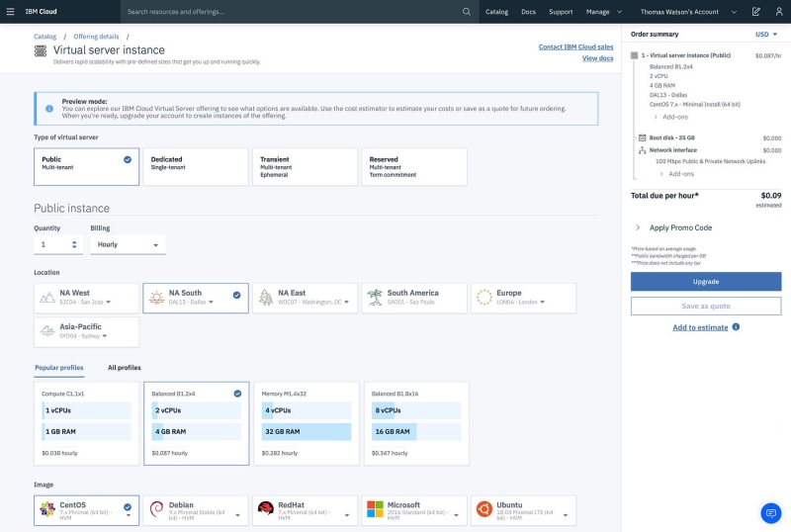The width and height of the screenshot is (791, 532).
Task: Click the Upgrade button
Action: point(706,282)
